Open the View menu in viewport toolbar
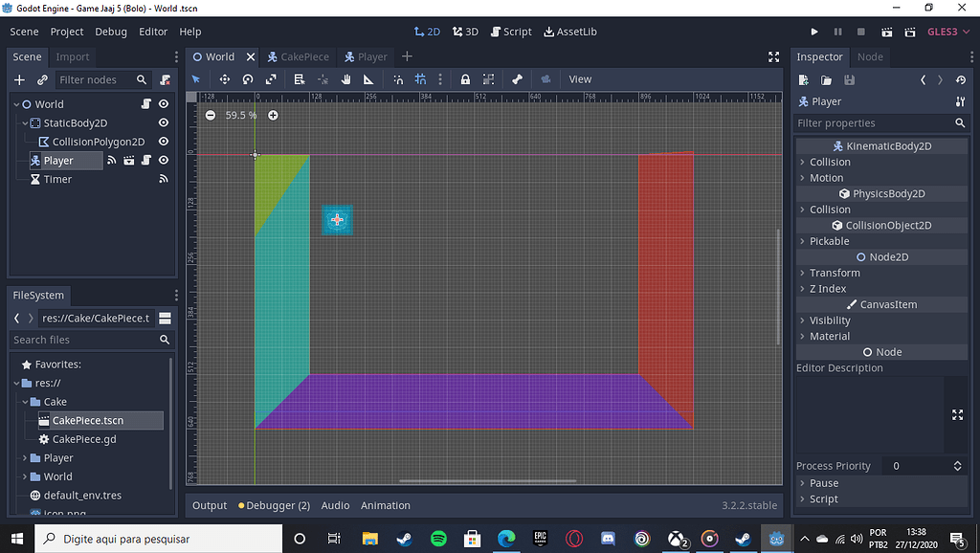980x553 pixels. (x=580, y=79)
